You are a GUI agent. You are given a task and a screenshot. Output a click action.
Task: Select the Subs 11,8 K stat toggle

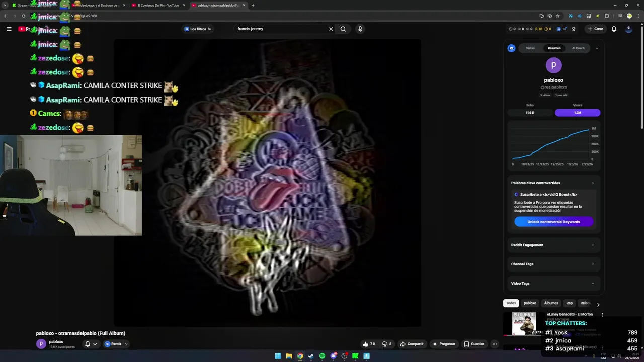pos(530,113)
